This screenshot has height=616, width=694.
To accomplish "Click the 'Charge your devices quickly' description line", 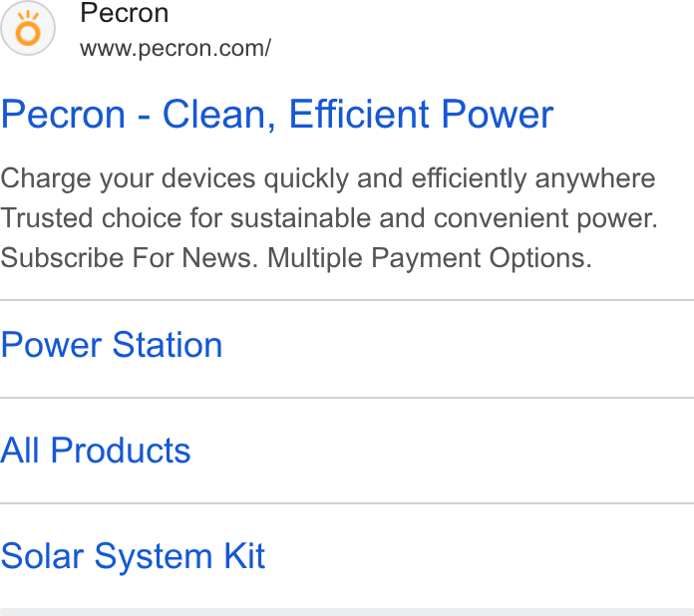I will 328,178.
